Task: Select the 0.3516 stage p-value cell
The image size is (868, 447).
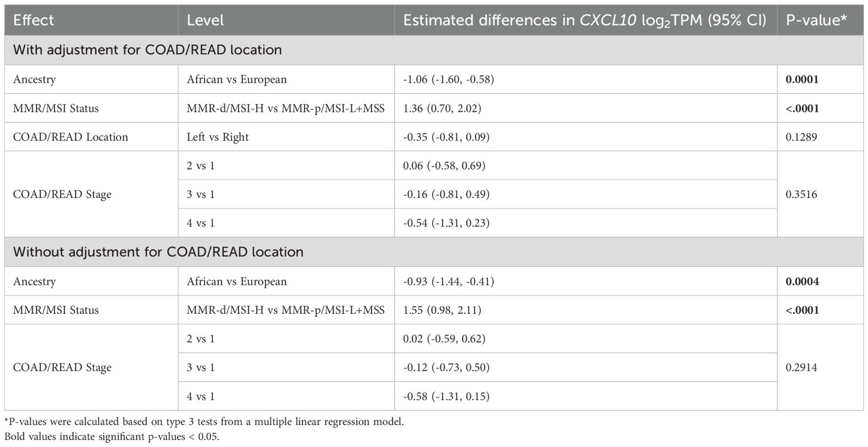Action: [801, 194]
